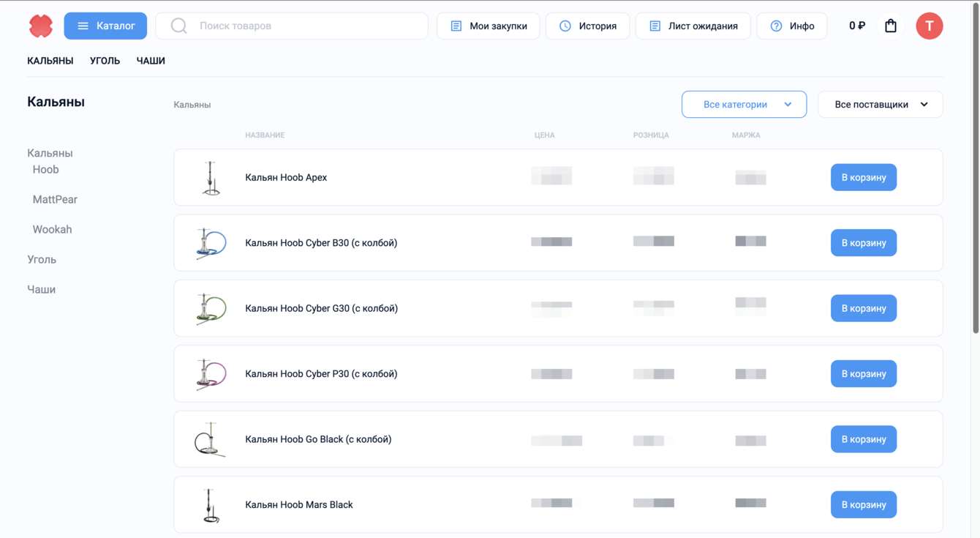Add Кальян Hoob Apex to cart
This screenshot has height=538, width=980.
pos(863,178)
